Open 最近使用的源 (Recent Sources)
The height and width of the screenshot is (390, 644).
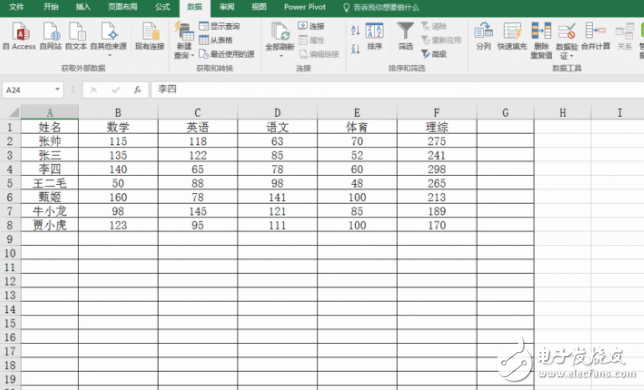tap(227, 54)
